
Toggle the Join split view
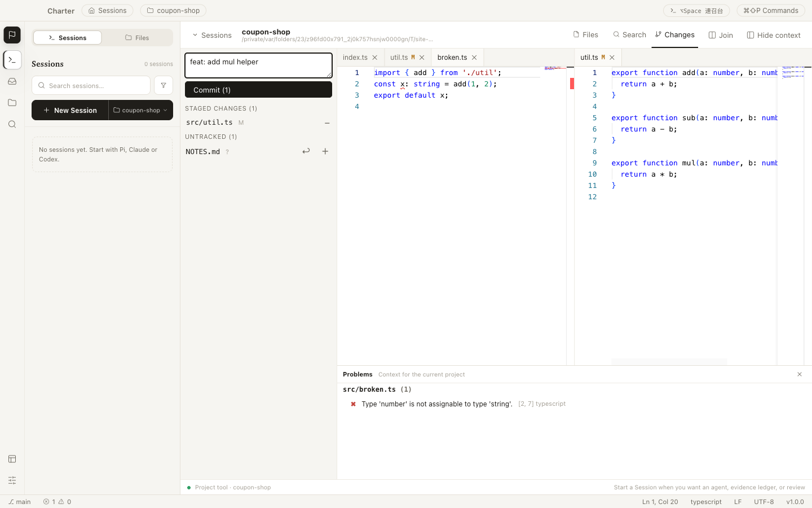coord(721,35)
